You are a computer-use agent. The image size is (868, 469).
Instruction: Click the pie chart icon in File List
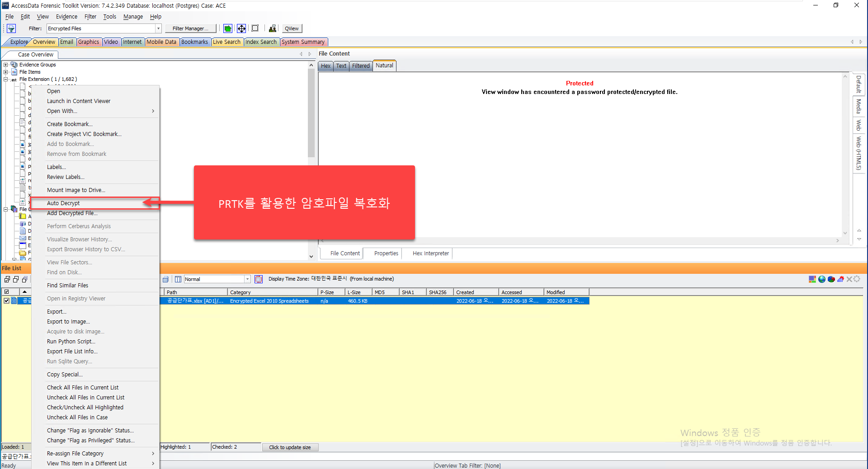click(831, 279)
